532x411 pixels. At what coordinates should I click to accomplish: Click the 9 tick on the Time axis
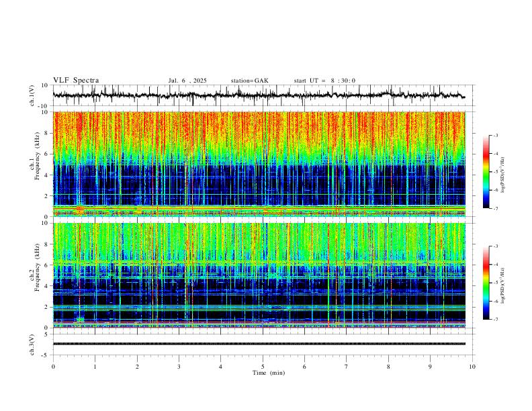(430, 367)
